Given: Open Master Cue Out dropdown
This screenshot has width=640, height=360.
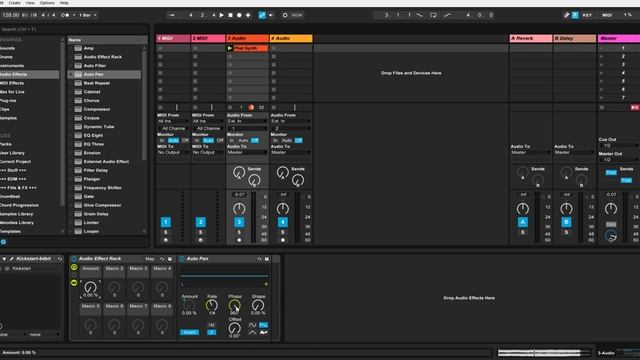Looking at the screenshot, I should tap(618, 145).
